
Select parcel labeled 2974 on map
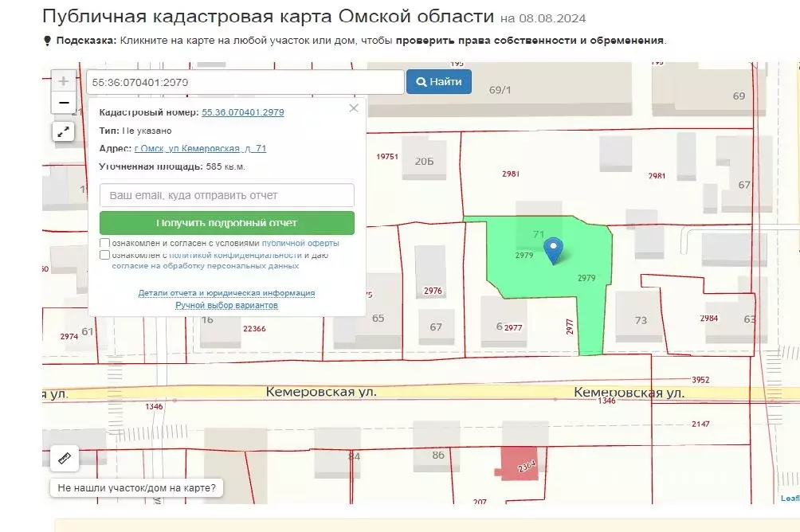[x=69, y=337]
